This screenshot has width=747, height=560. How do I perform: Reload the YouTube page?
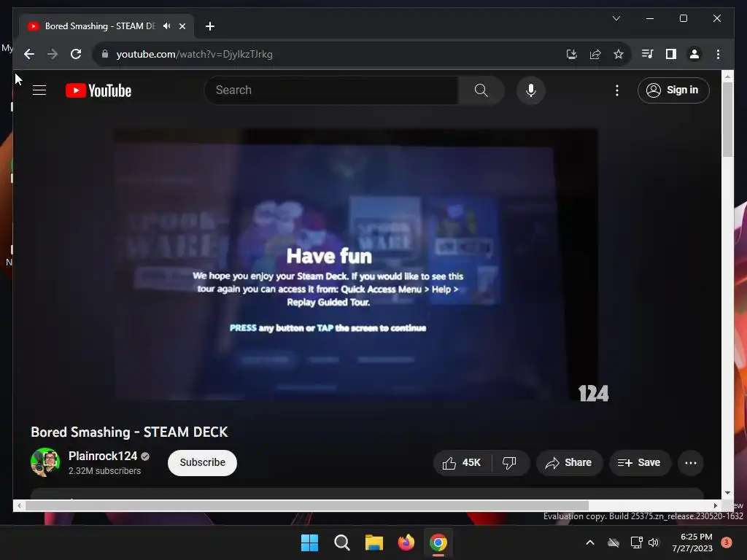76,54
